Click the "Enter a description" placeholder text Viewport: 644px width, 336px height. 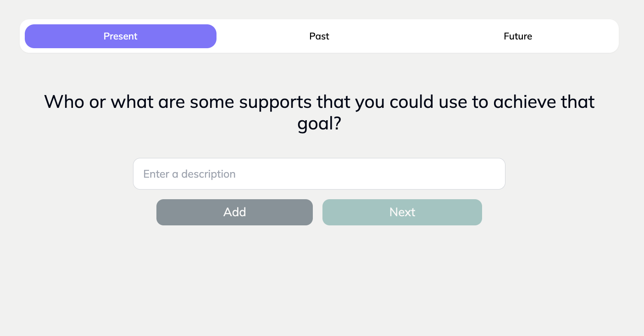tap(189, 174)
